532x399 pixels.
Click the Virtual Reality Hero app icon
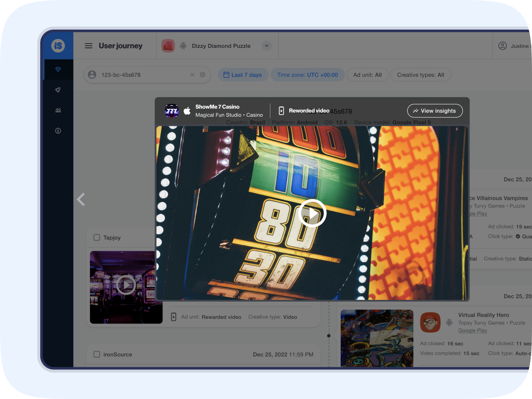pos(430,323)
